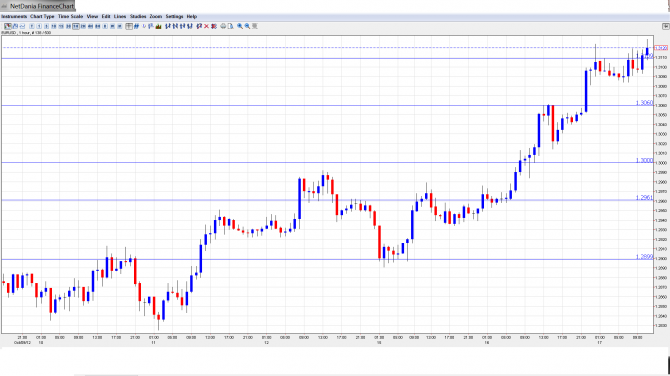Click the 1.3060 horizontal line label
The height and width of the screenshot is (376, 670).
coord(644,103)
